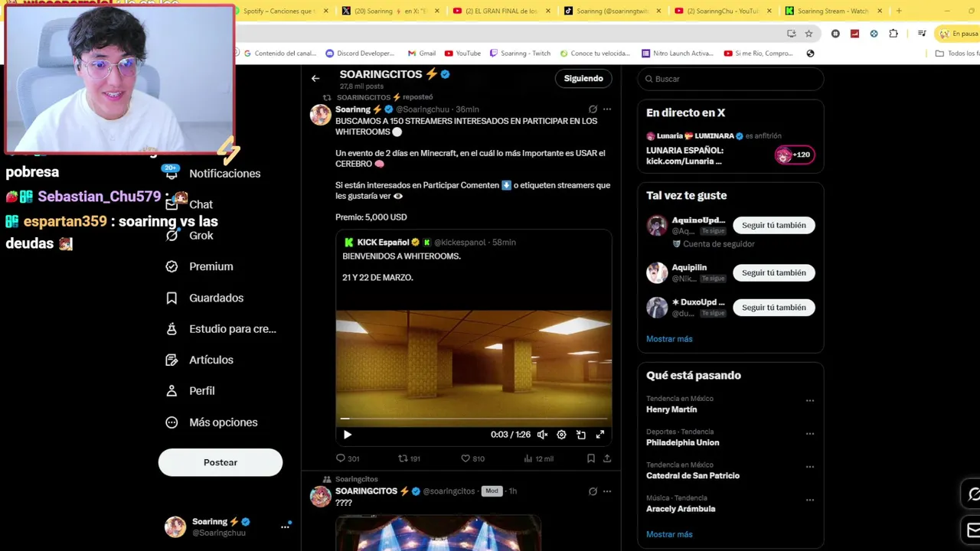Viewport: 980px width, 551px height.
Task: Play the Whiterooms video
Action: 347,435
